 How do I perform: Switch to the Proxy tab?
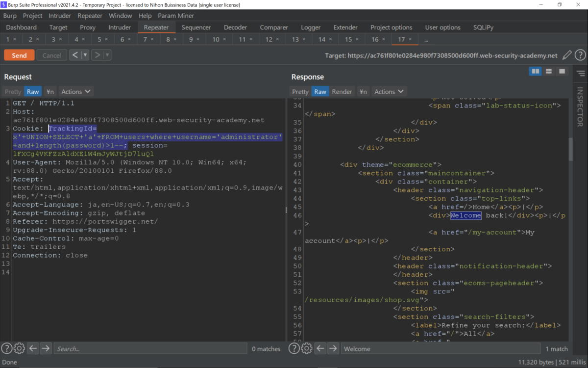pos(88,27)
